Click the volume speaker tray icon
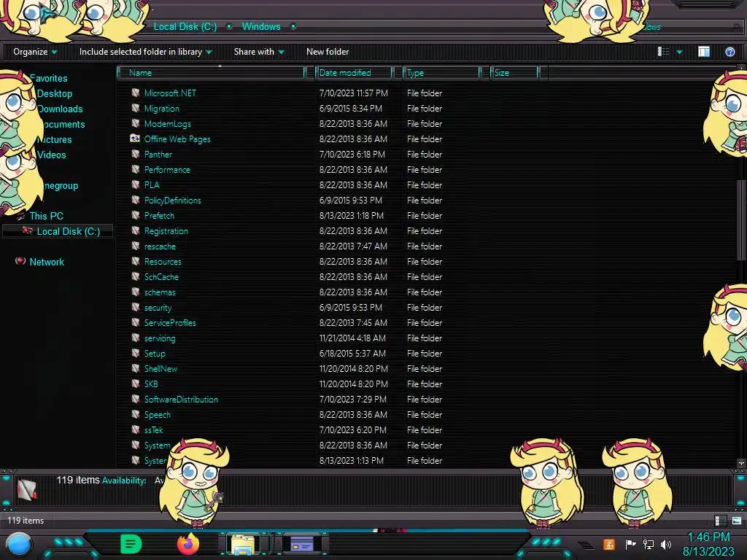This screenshot has height=560, width=747. point(666,544)
